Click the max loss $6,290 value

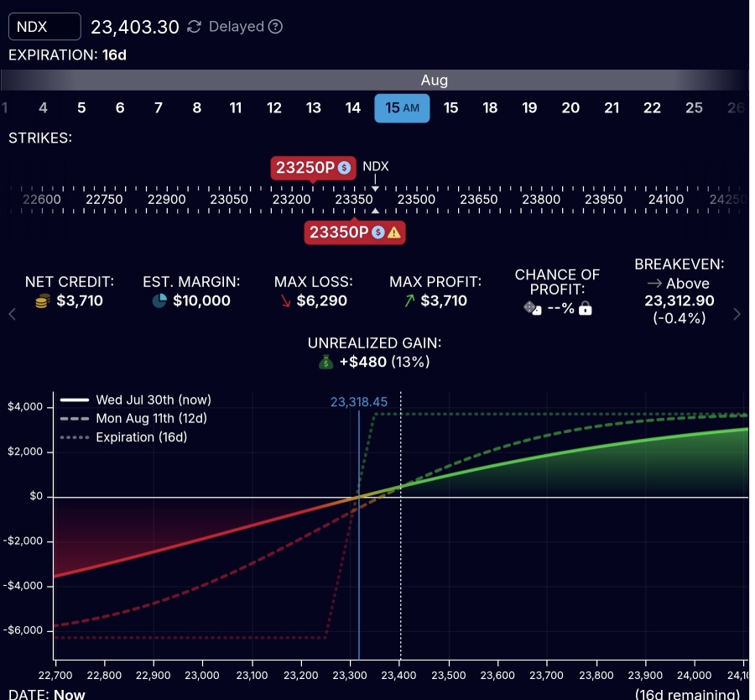[x=321, y=300]
